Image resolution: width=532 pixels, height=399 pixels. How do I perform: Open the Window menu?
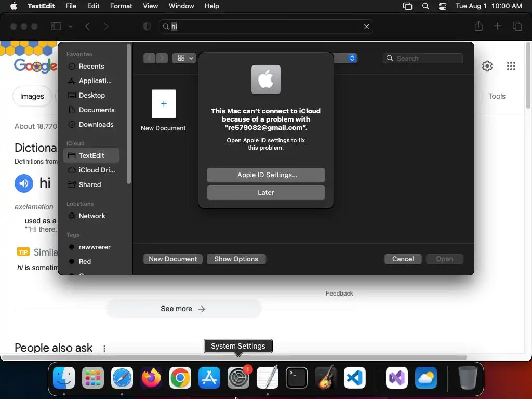coord(181,6)
